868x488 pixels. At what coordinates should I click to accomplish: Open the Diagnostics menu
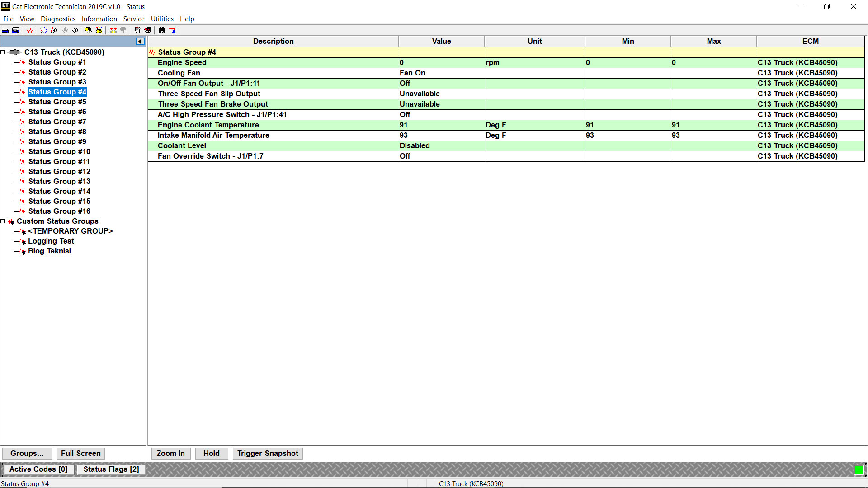(x=58, y=19)
